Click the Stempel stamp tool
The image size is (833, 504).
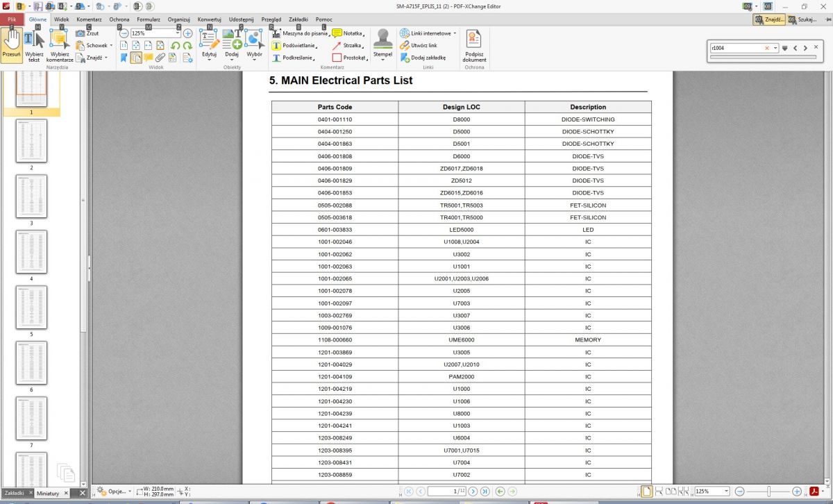pos(382,44)
